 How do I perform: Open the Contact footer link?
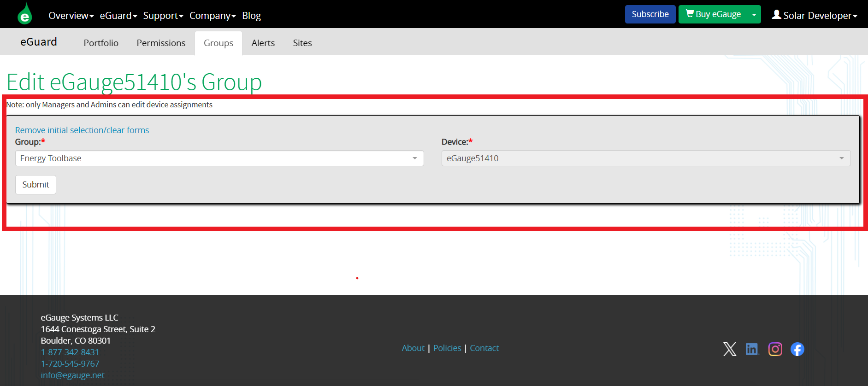click(484, 348)
